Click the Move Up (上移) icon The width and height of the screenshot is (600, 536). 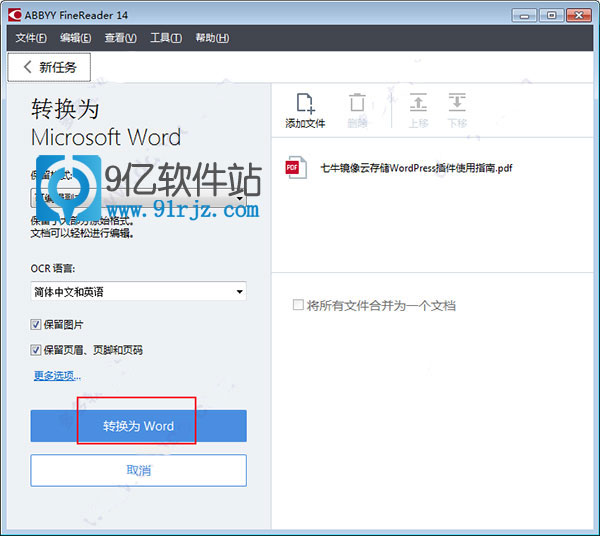[418, 103]
